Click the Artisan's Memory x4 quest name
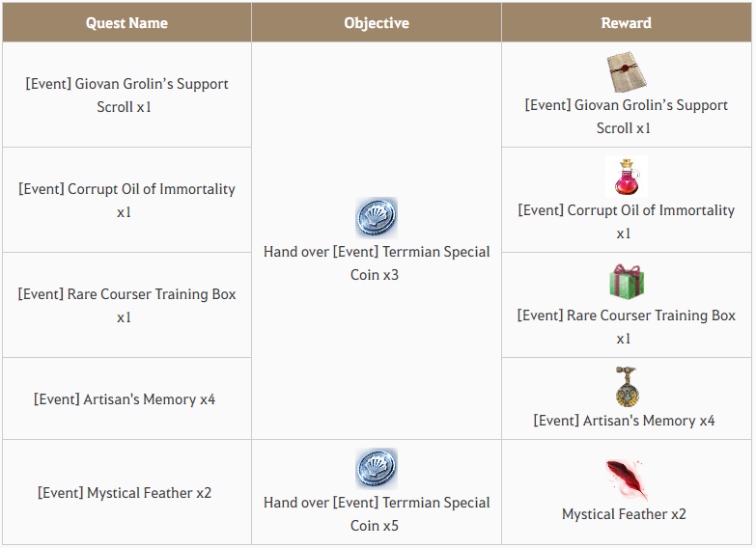The image size is (756, 548). 125,399
